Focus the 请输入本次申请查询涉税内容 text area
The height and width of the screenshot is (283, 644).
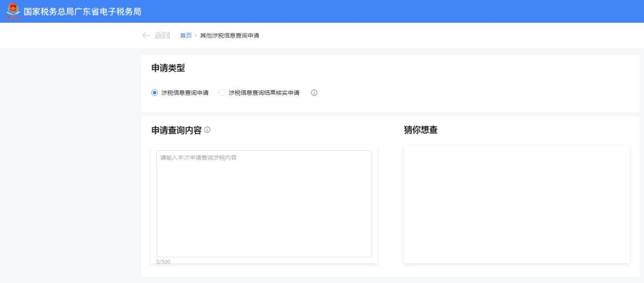click(x=264, y=203)
